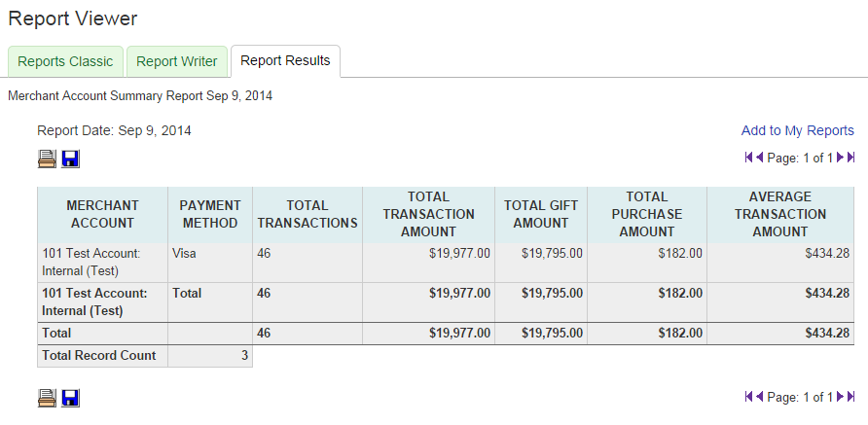Go to previous page using bottom pager

tap(759, 397)
